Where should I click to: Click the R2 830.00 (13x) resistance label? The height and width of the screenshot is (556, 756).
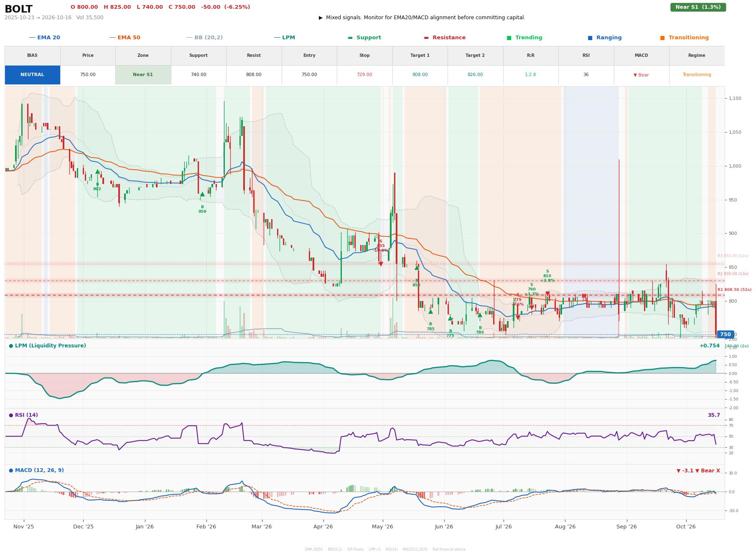(733, 274)
